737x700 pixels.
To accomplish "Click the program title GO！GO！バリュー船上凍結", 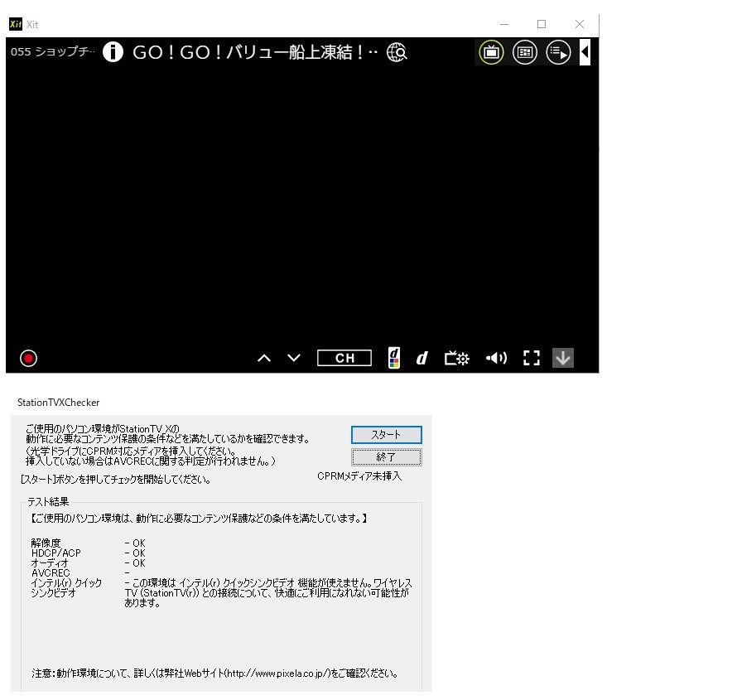I will click(x=255, y=52).
